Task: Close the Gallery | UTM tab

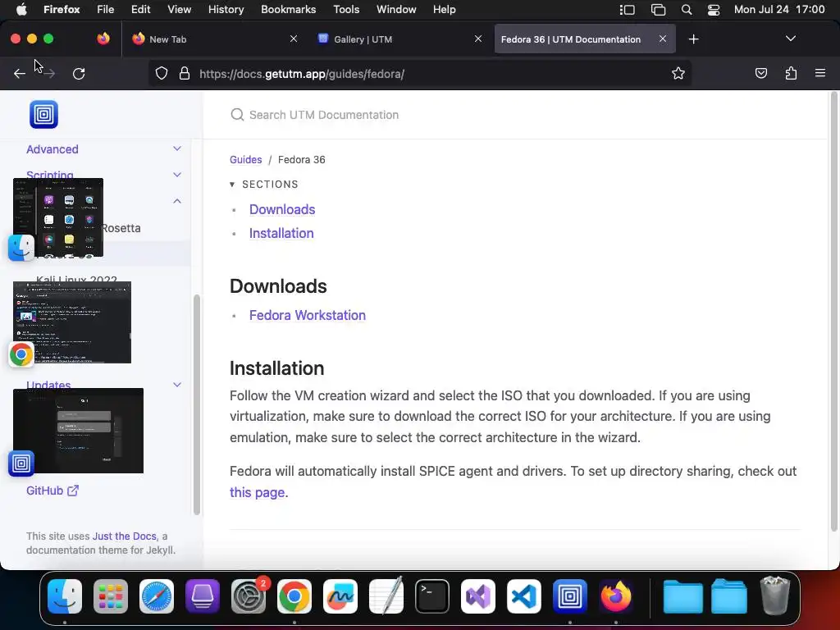Action: (478, 39)
